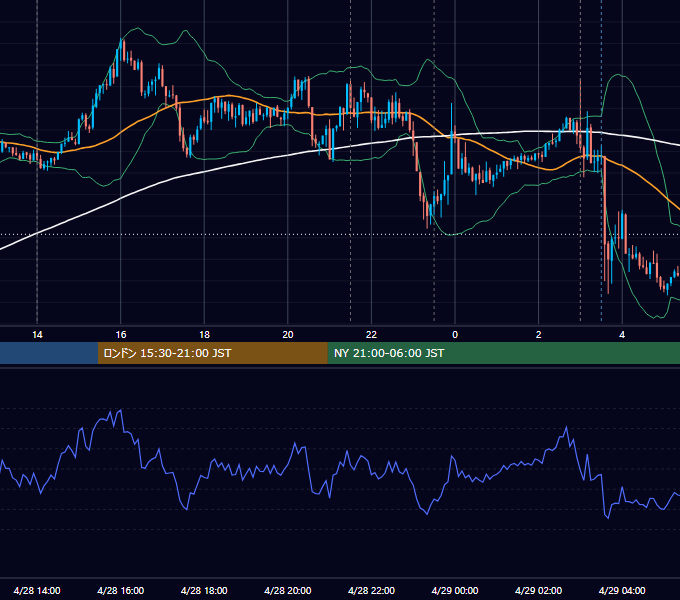The width and height of the screenshot is (680, 600).
Task: Click the 16 hour axis label
Action: click(x=121, y=335)
